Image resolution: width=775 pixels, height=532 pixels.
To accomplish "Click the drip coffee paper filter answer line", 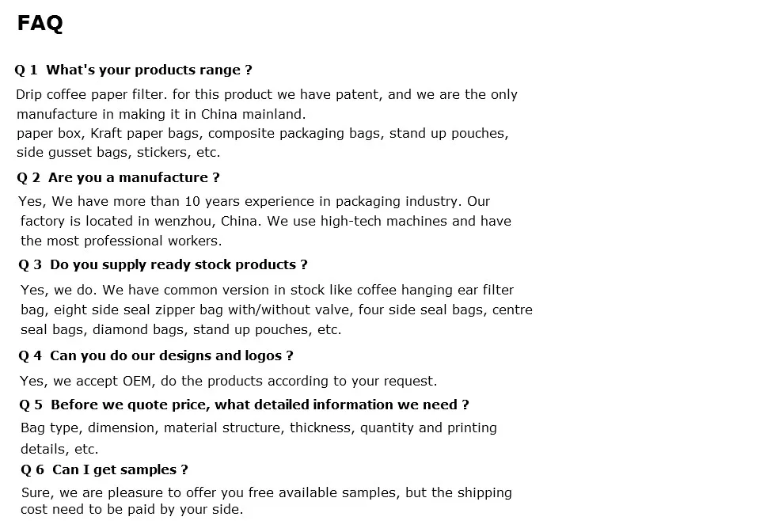I will [x=267, y=94].
